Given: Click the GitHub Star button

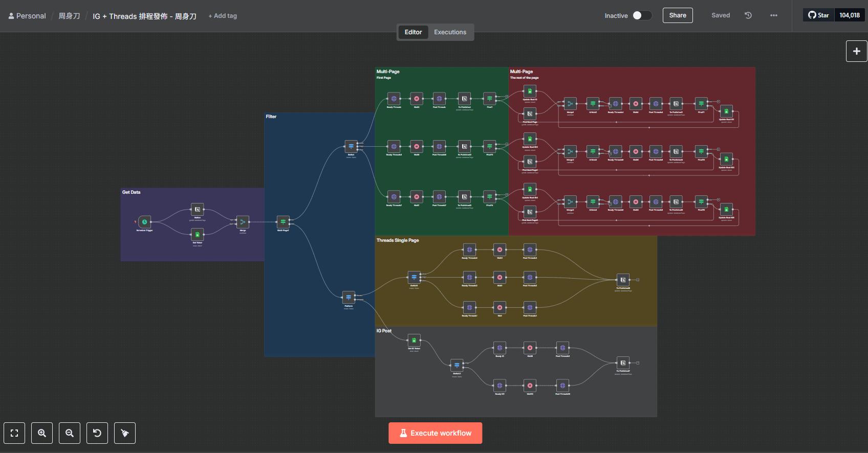Looking at the screenshot, I should click(x=818, y=15).
